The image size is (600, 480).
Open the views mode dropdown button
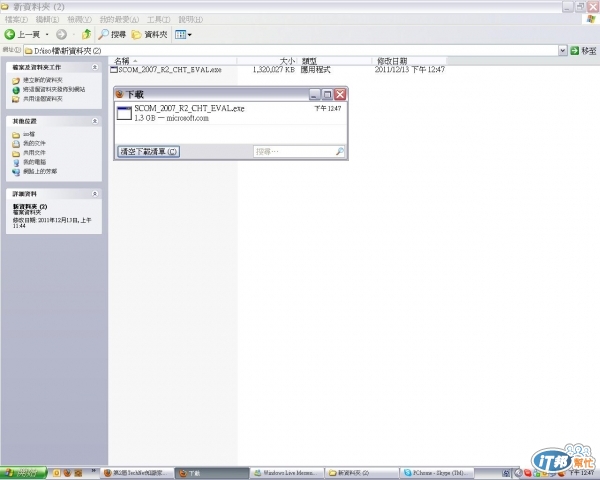[x=183, y=34]
